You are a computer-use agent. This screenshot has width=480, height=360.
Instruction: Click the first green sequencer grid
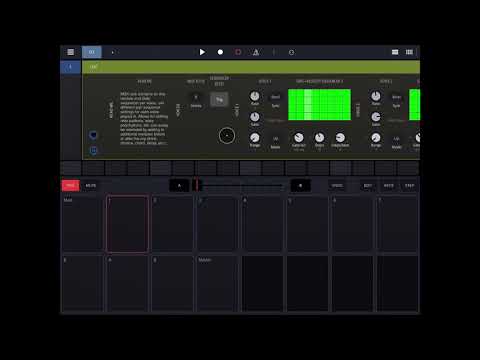coord(319,105)
